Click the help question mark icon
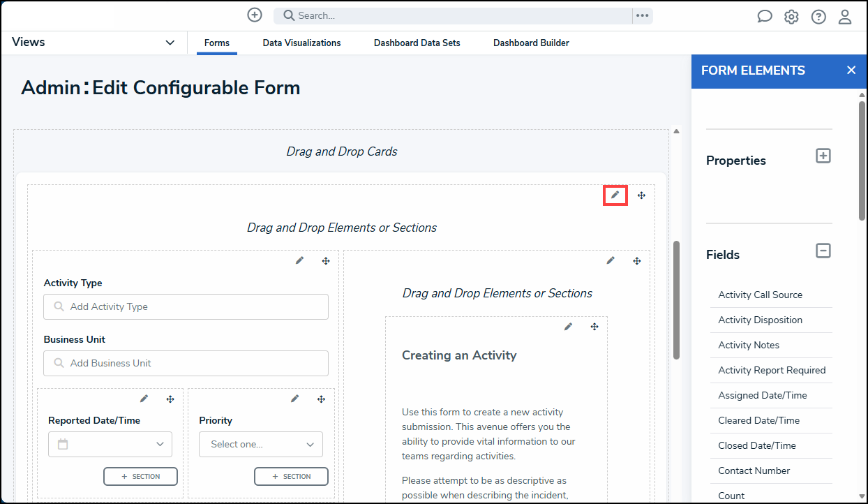 818,17
